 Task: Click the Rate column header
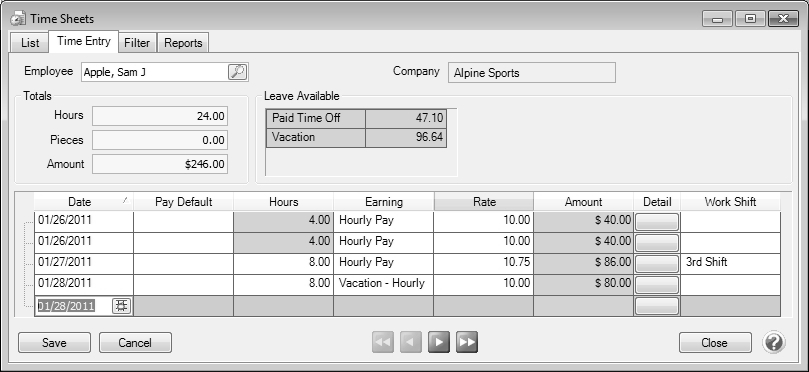click(x=483, y=202)
